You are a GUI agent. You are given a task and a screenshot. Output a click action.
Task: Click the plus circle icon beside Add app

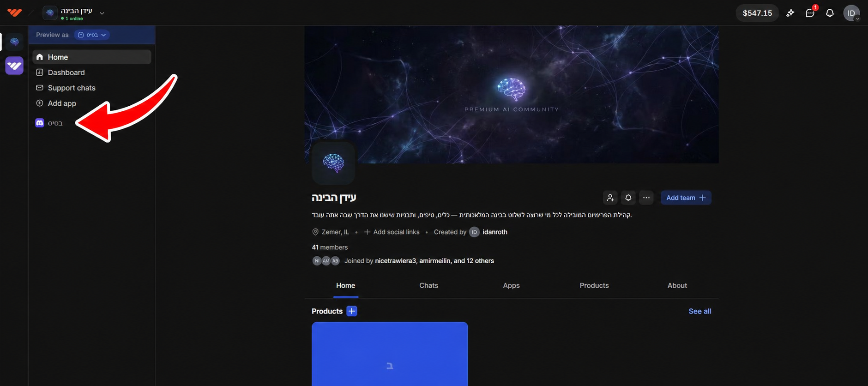pos(40,103)
